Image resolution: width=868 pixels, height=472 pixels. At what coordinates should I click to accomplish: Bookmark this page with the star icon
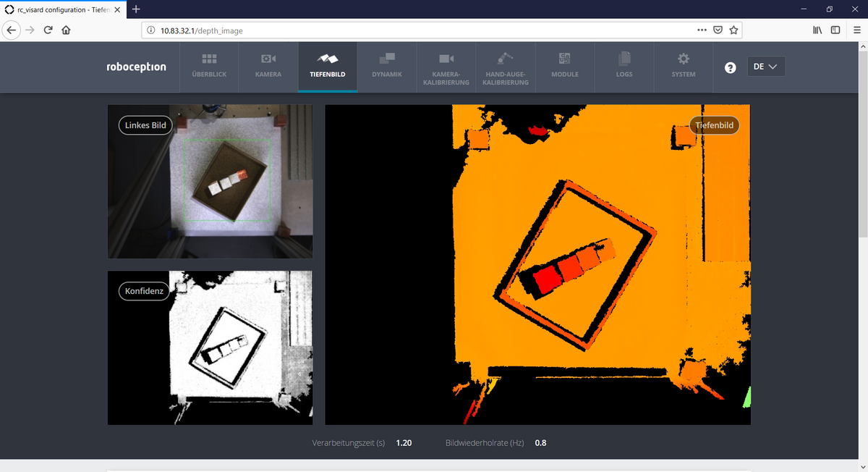pos(733,30)
